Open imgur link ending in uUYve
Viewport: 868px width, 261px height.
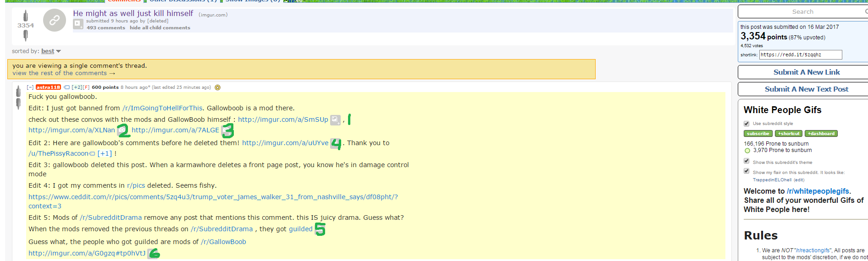tap(285, 143)
